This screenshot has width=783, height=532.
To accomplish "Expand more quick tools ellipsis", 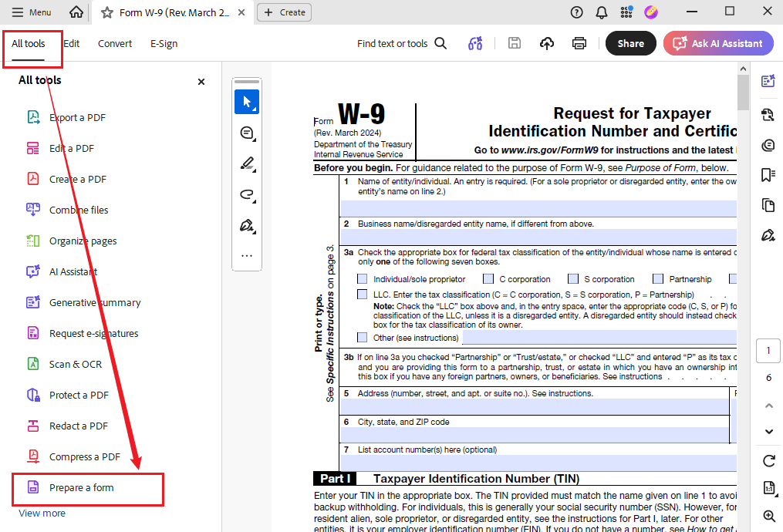I will 247,255.
